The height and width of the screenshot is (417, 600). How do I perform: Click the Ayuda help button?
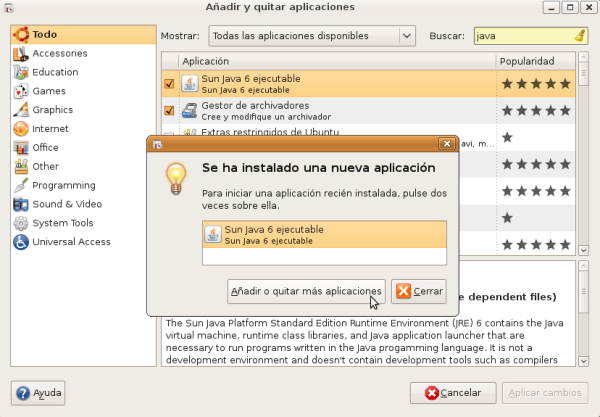[x=38, y=392]
